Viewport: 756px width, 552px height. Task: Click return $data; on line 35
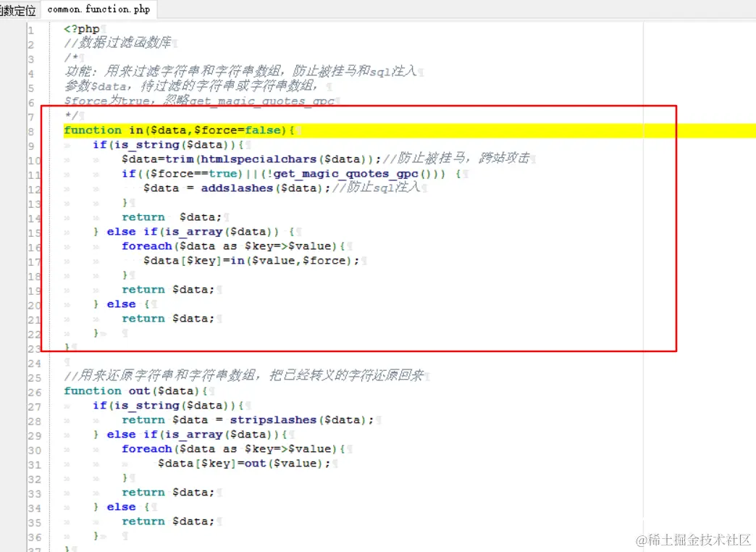168,521
